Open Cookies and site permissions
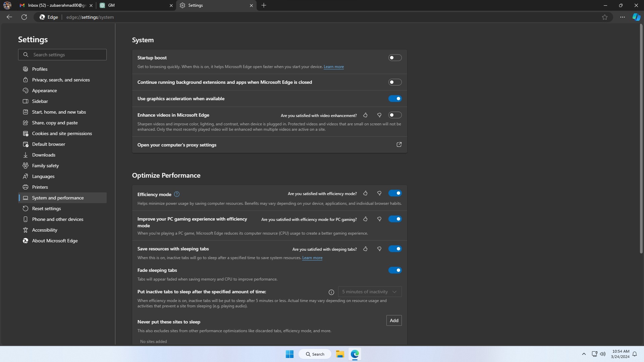The height and width of the screenshot is (362, 644). (x=62, y=133)
